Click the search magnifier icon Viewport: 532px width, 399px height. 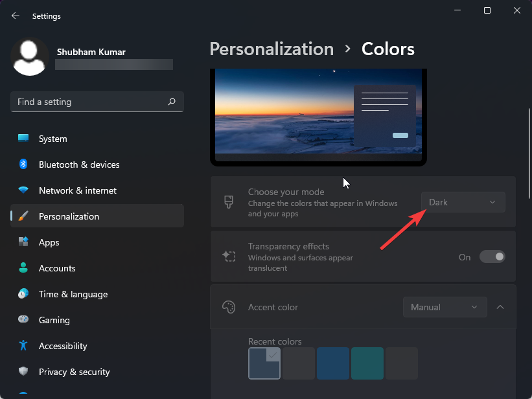point(172,102)
